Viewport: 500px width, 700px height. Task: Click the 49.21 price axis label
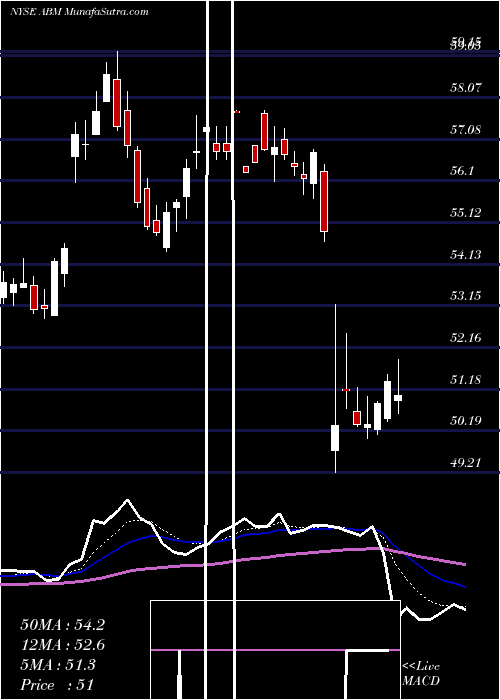[466, 462]
